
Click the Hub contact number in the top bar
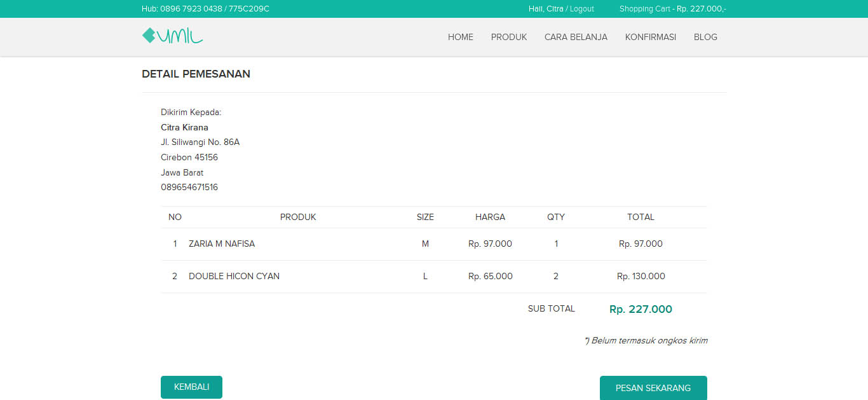click(205, 9)
